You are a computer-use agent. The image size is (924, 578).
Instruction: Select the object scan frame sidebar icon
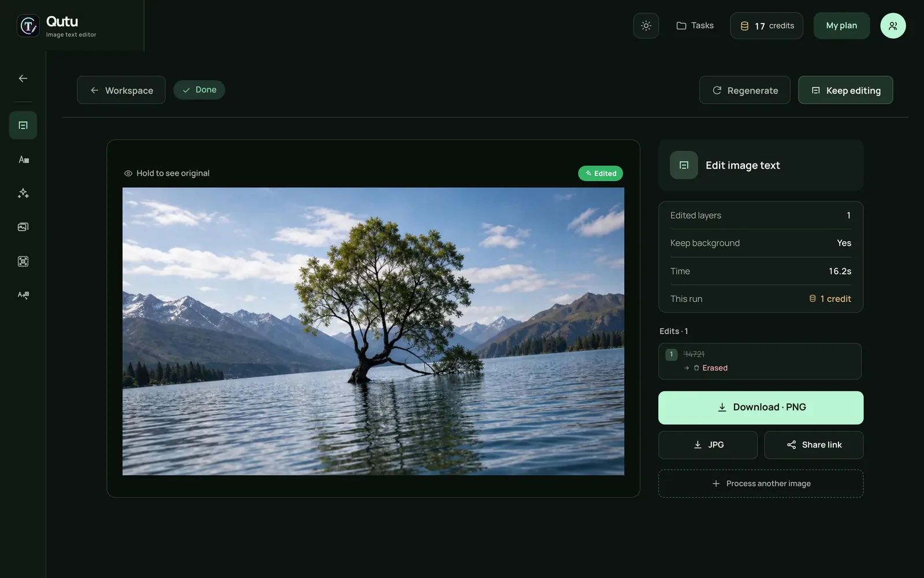[x=23, y=261]
